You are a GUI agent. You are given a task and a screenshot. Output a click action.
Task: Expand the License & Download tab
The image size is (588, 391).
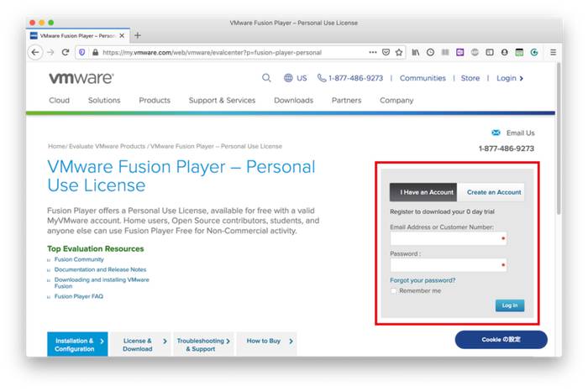[141, 344]
